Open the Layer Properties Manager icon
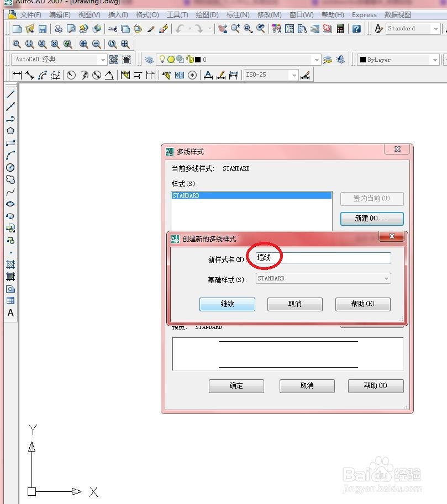The image size is (447, 504). [149, 60]
